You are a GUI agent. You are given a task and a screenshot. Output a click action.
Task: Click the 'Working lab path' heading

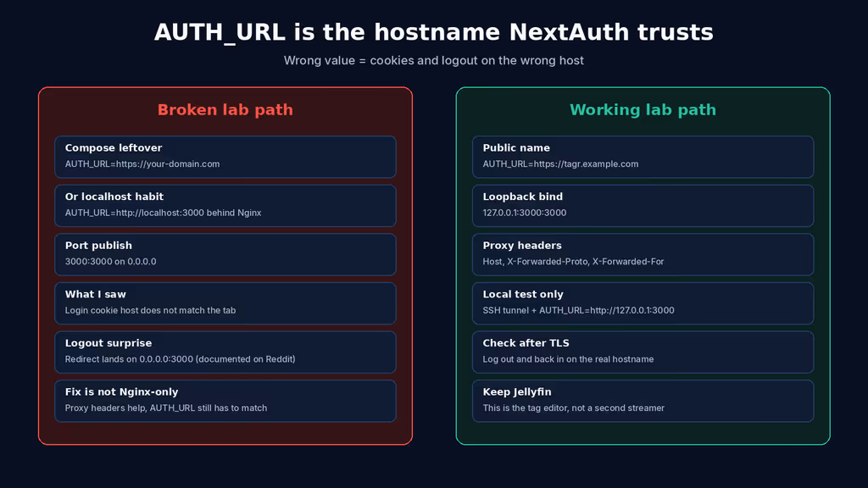point(643,109)
